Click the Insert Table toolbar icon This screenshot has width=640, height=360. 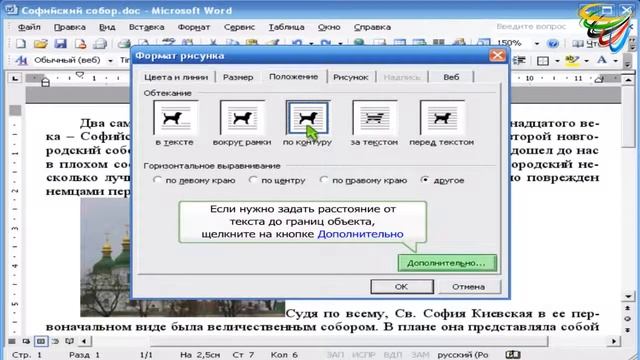[400, 43]
